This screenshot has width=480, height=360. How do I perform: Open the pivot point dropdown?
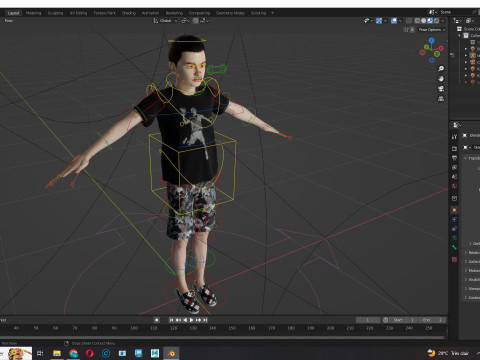coord(185,21)
